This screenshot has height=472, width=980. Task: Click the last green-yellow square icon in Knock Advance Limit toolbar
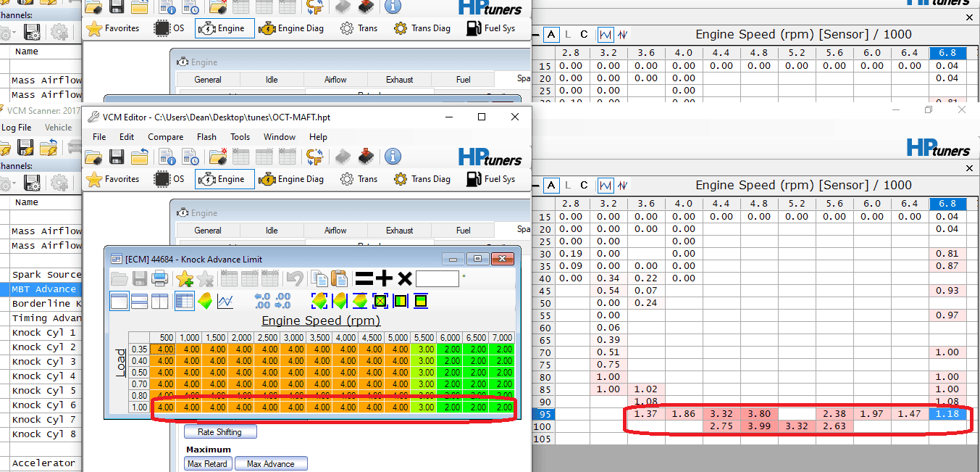click(x=421, y=301)
